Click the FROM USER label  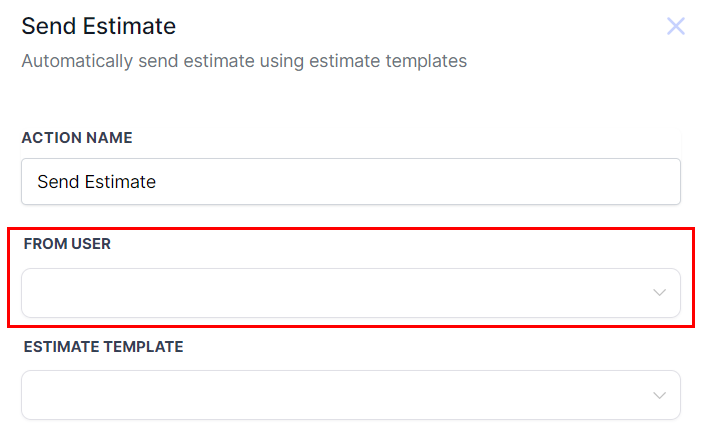point(67,243)
